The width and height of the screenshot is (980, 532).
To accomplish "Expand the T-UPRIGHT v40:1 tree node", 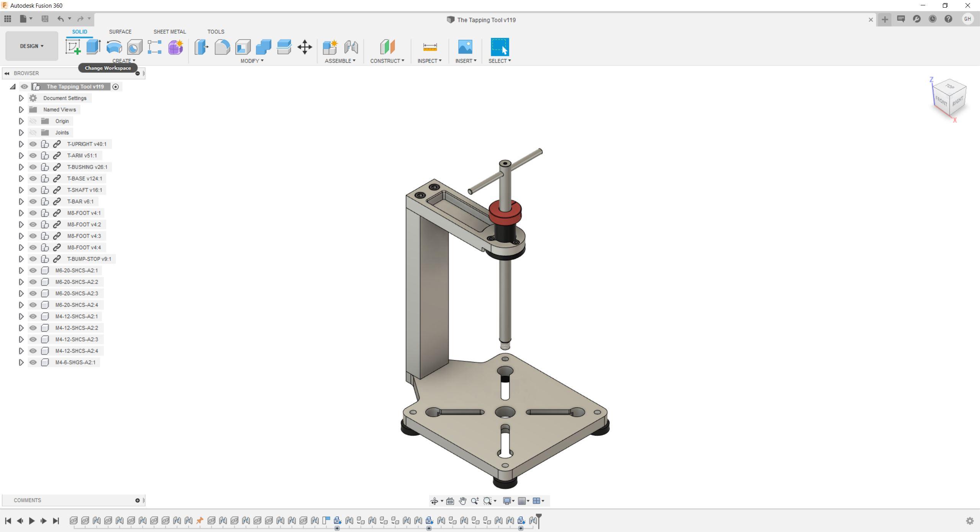I will [21, 144].
